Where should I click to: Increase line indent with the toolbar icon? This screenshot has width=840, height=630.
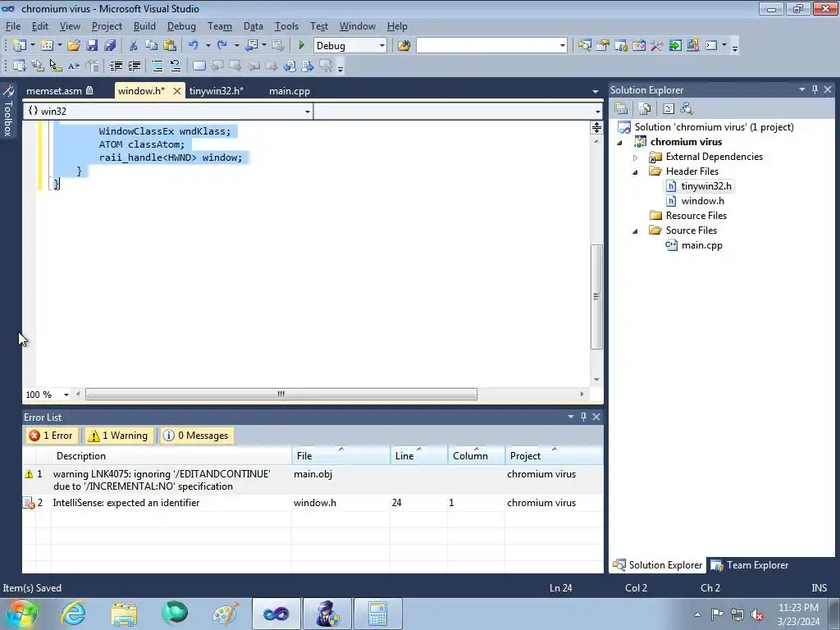coord(134,66)
